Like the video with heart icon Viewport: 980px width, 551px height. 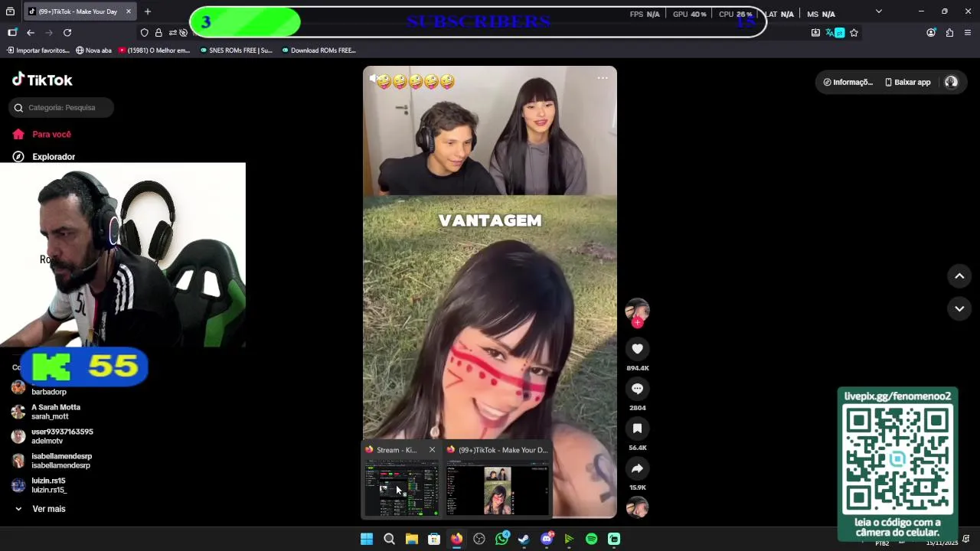[x=637, y=349]
